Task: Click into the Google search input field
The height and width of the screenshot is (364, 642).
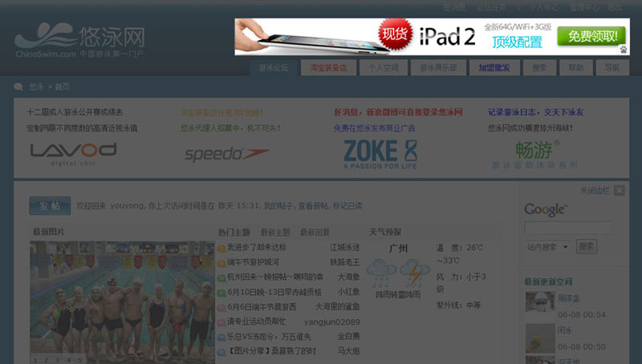Action: 568,229
